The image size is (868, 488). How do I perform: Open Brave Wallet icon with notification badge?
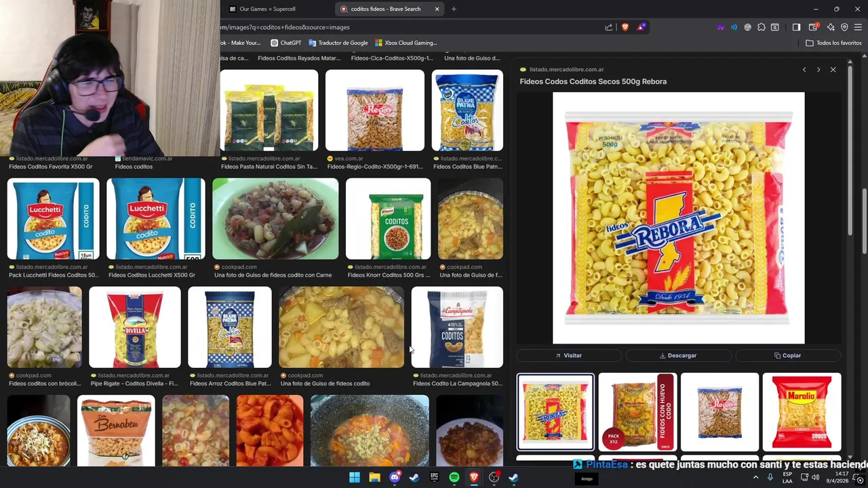point(813,27)
